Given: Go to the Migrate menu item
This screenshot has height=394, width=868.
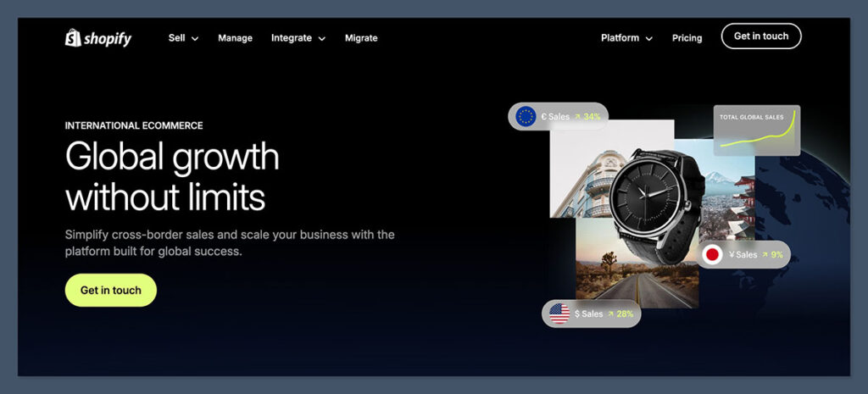Looking at the screenshot, I should pyautogui.click(x=361, y=38).
